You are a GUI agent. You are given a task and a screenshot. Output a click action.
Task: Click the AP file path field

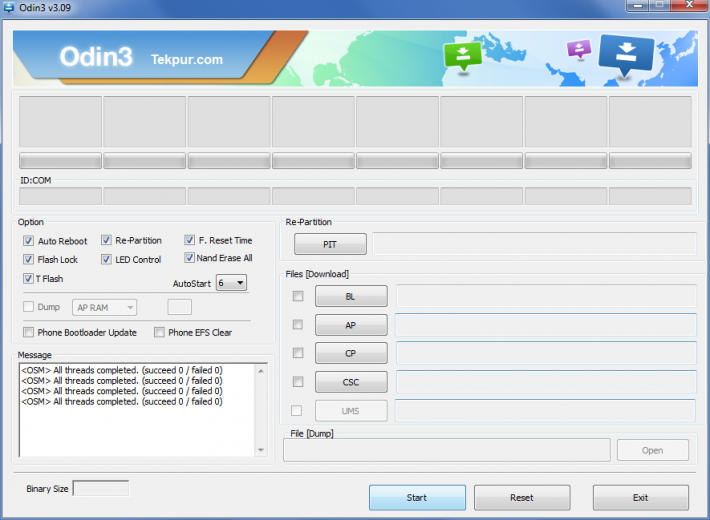click(546, 325)
